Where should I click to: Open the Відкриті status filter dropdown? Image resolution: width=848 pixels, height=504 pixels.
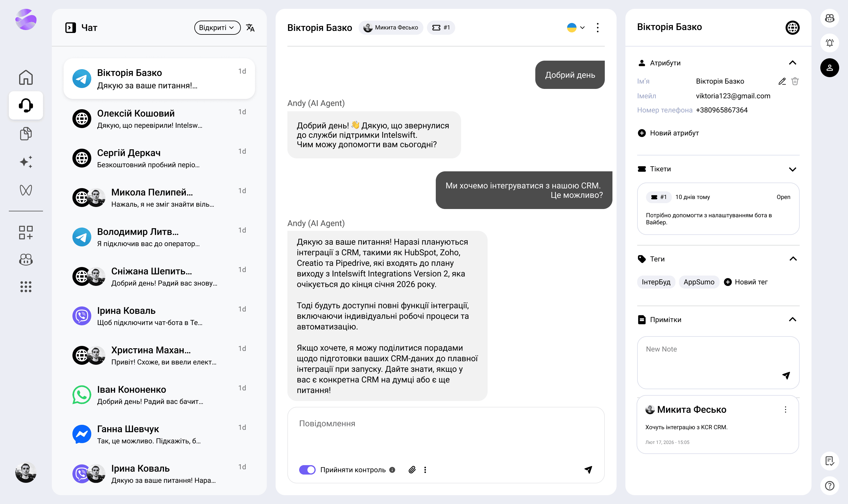click(x=217, y=27)
